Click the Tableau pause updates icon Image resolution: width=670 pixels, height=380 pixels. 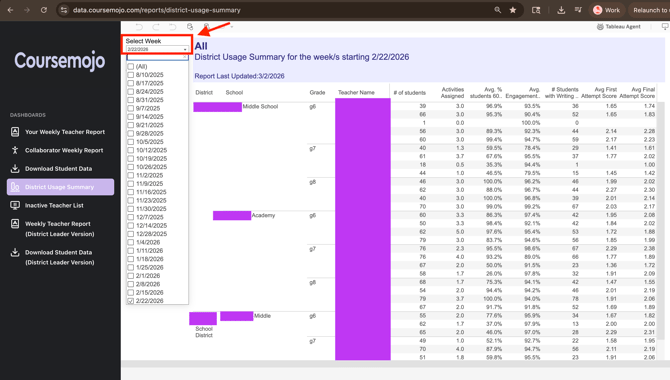206,27
